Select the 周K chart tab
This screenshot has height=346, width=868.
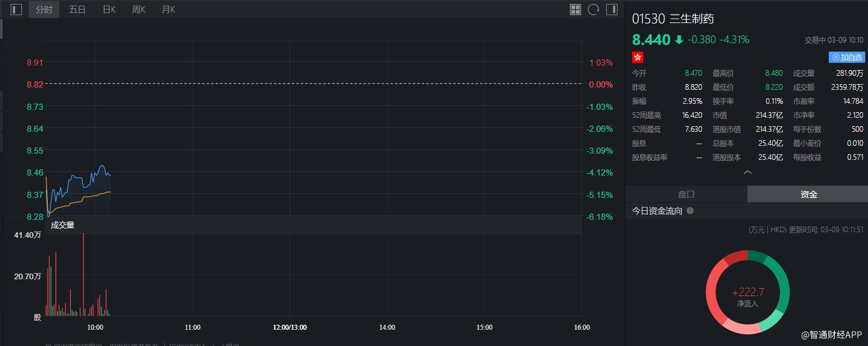(x=138, y=10)
